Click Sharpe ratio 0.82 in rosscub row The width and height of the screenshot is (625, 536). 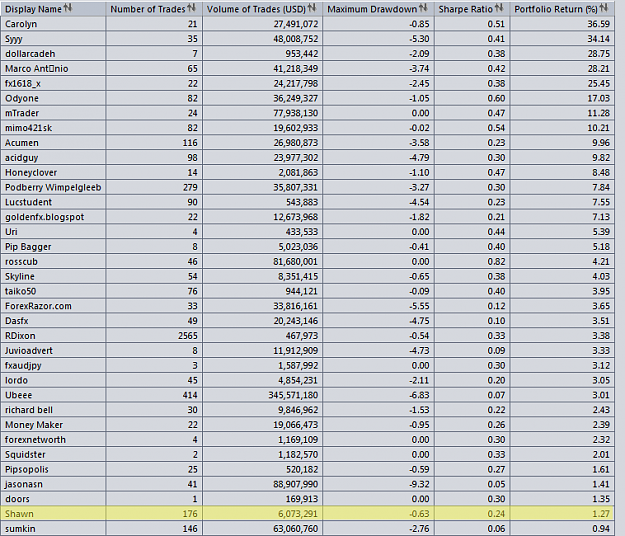[496, 261]
